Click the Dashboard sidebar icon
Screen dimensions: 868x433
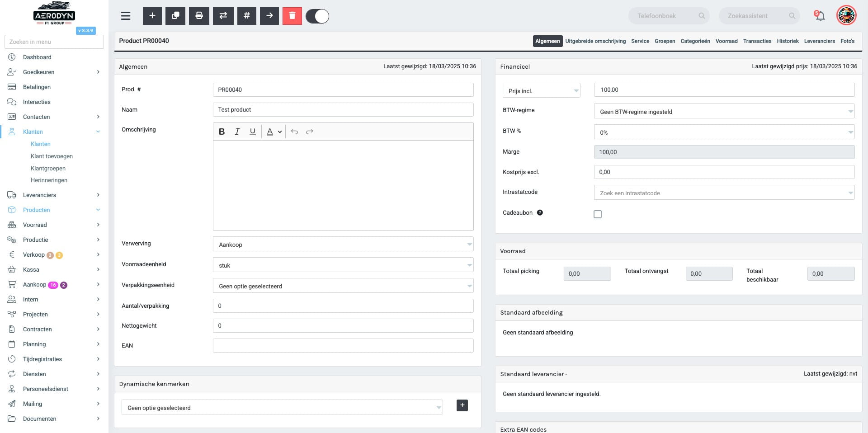pyautogui.click(x=12, y=57)
